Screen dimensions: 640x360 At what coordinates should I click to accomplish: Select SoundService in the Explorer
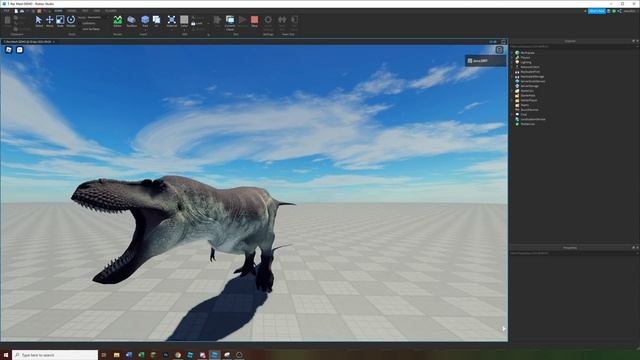[x=529, y=110]
